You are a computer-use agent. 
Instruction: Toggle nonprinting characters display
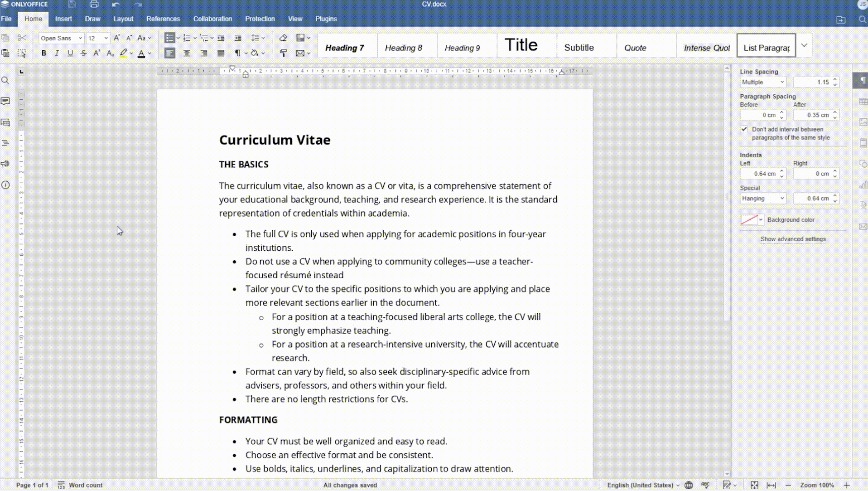click(237, 53)
